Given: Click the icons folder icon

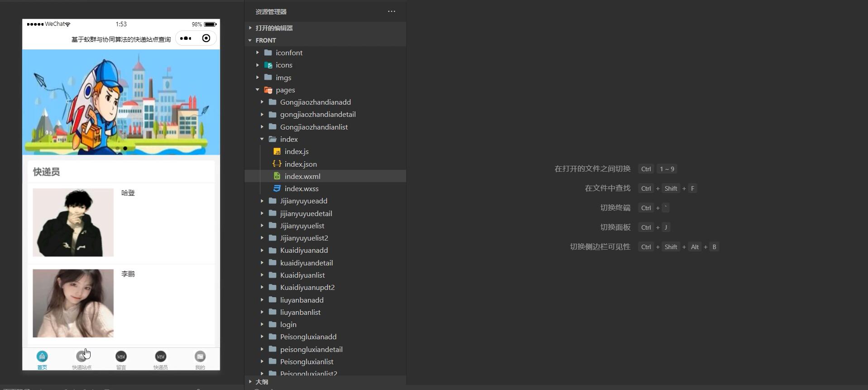Looking at the screenshot, I should tap(268, 65).
